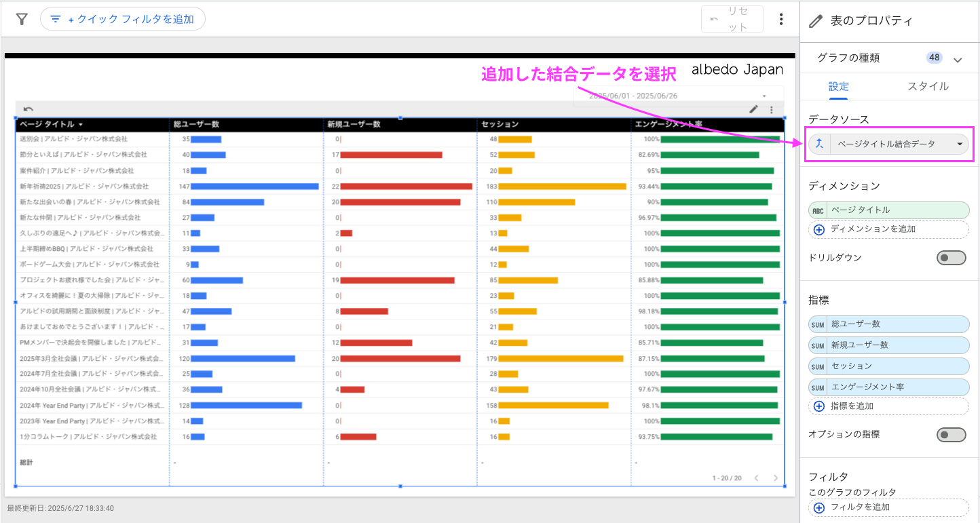Select the 設定 tab
Image resolution: width=980 pixels, height=523 pixels.
coord(839,87)
